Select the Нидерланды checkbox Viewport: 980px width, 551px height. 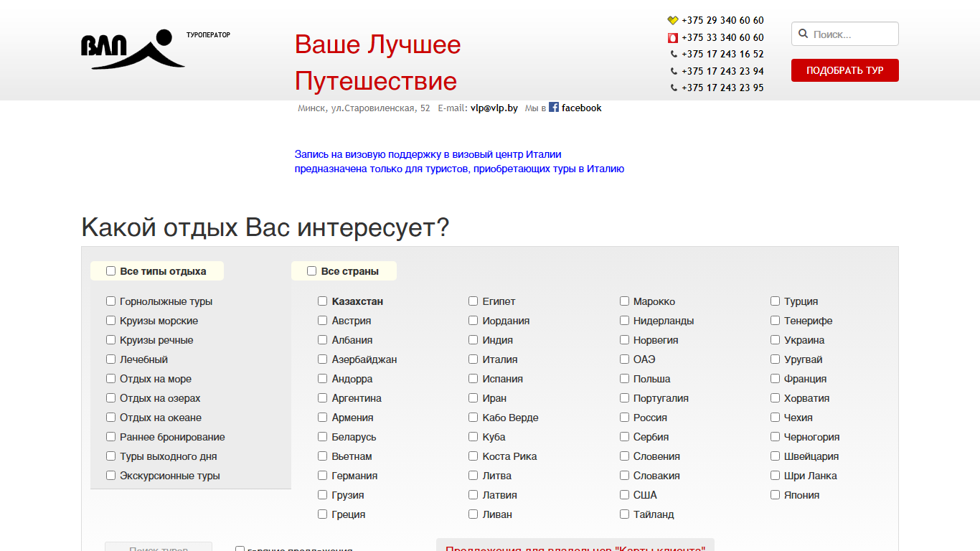coord(625,321)
